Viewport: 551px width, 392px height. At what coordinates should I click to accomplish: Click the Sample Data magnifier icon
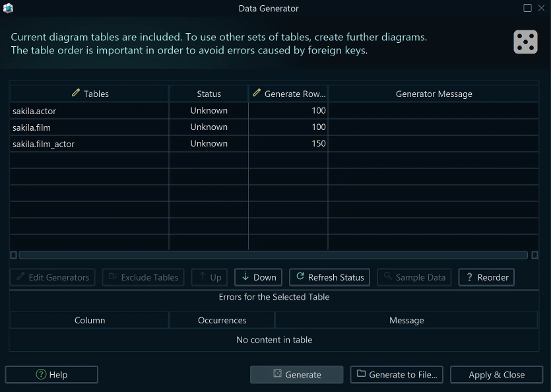(x=388, y=277)
